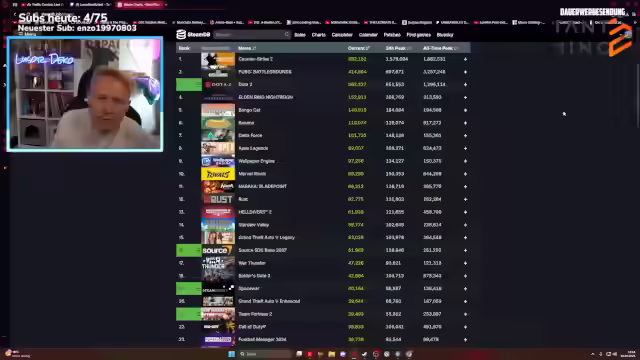
Task: Click plus icon in ELDEN RING NIGHTREIGN row
Action: coord(465,97)
